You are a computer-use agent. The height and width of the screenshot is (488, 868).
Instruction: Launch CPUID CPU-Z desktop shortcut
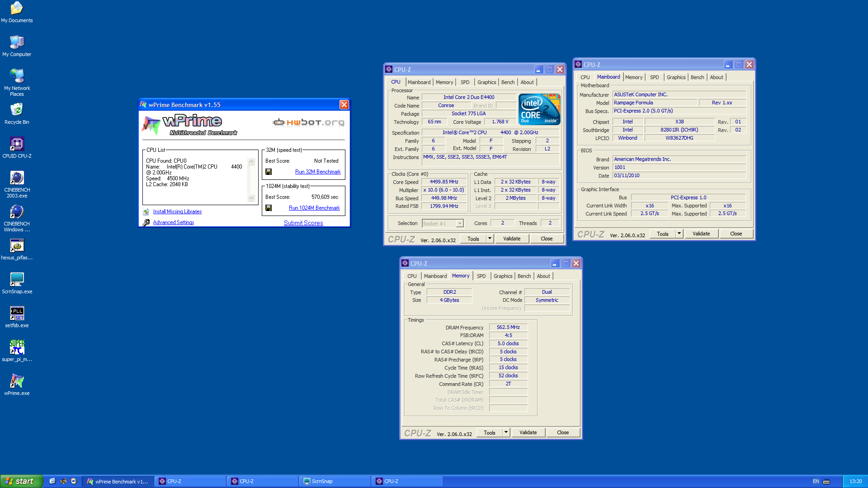coord(17,148)
